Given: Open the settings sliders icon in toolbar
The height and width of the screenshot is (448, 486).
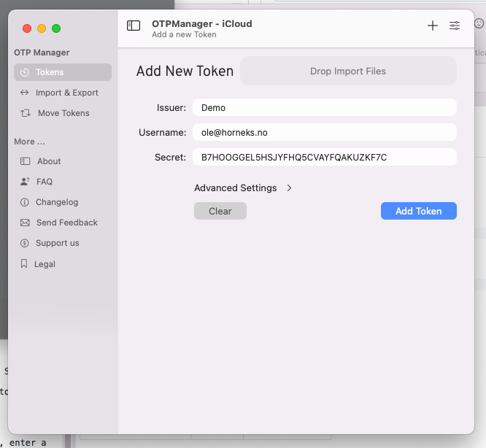Looking at the screenshot, I should click(455, 26).
